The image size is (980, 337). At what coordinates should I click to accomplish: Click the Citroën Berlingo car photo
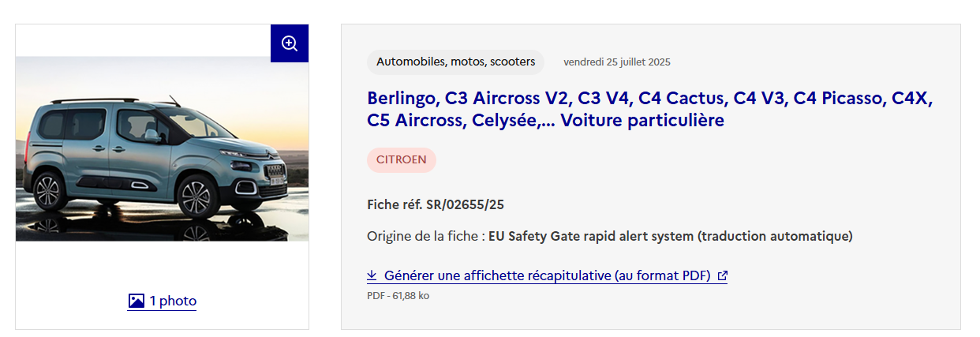point(162,148)
